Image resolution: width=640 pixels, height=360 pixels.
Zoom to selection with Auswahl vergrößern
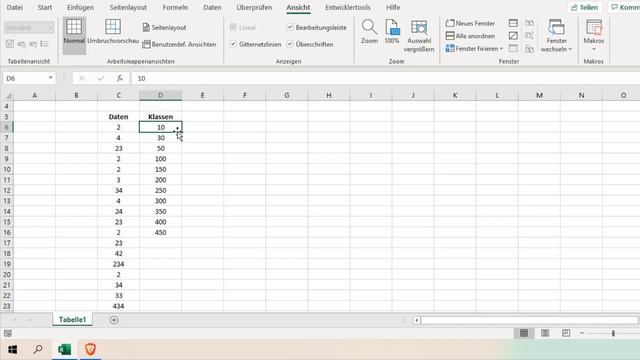pyautogui.click(x=419, y=36)
